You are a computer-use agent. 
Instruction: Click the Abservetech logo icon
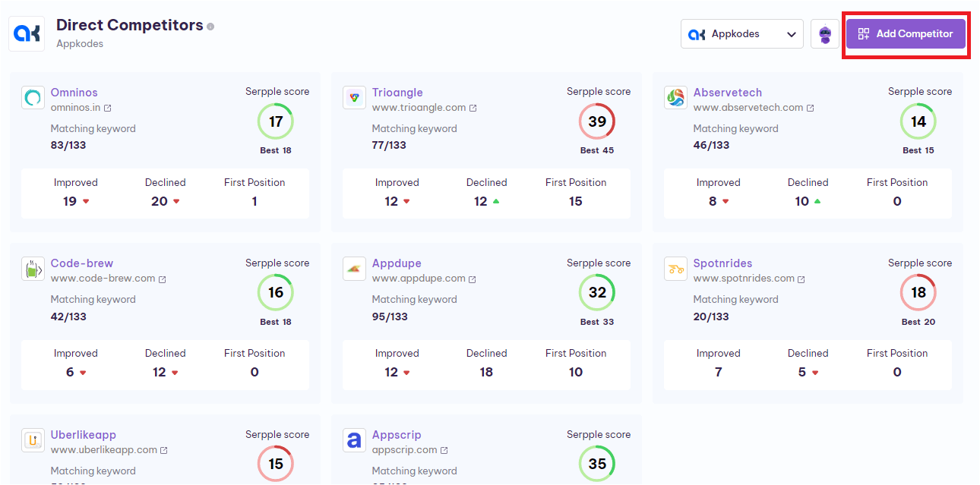675,97
